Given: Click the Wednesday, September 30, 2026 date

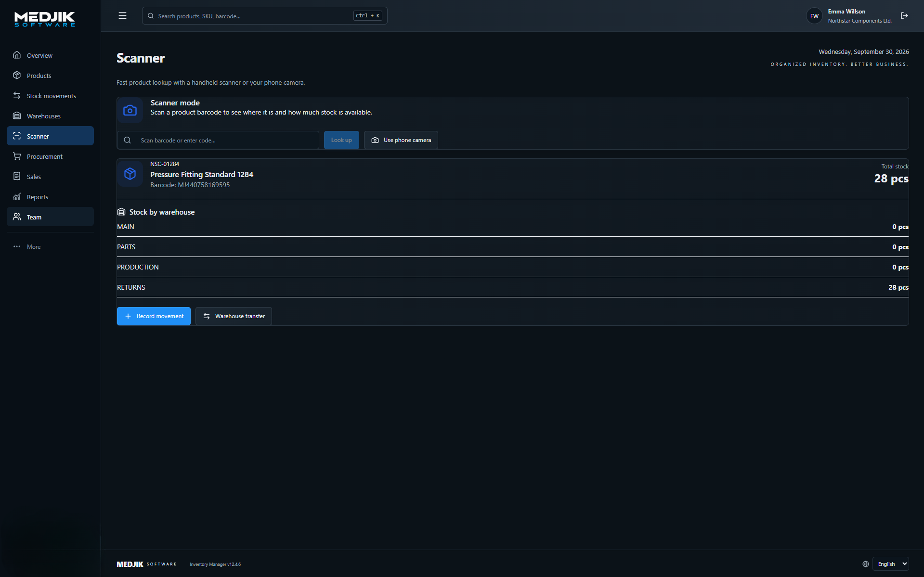Looking at the screenshot, I should tap(864, 52).
